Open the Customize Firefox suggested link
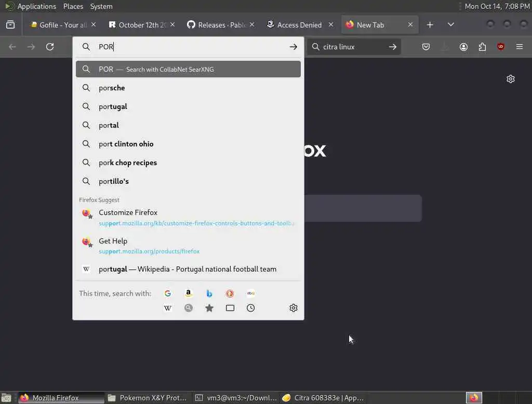532x404 pixels. tap(188, 218)
